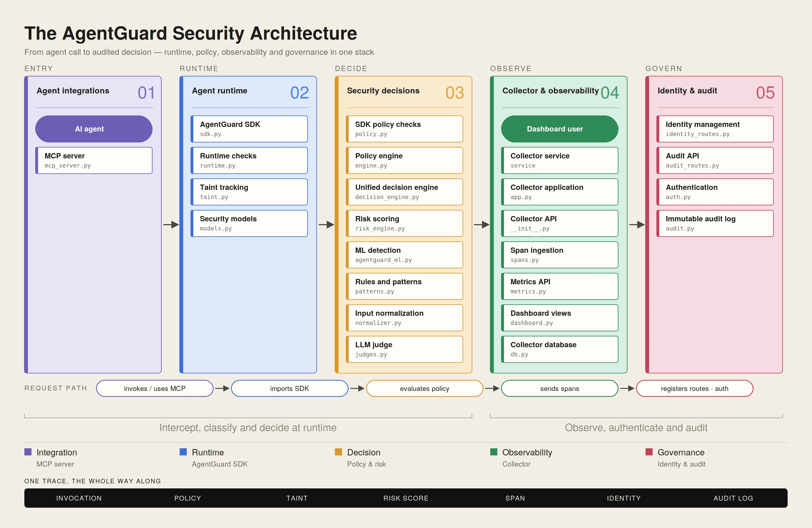The width and height of the screenshot is (812, 528).
Task: Open the Collector application card
Action: [x=560, y=192]
